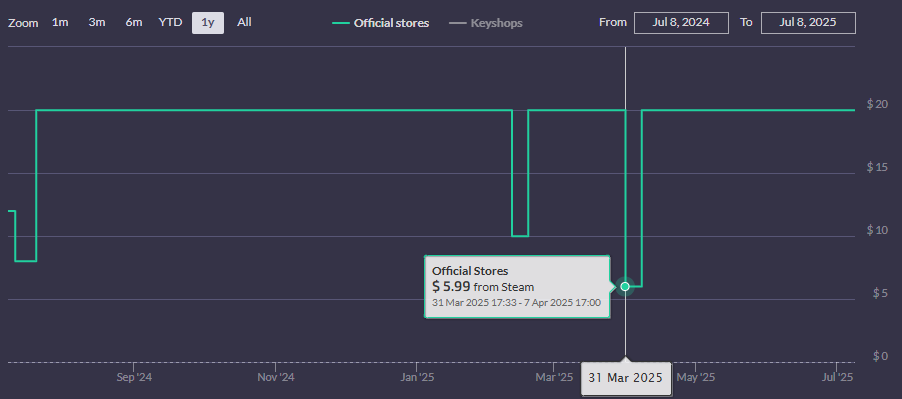Click the $5 price axis label
Viewport: 902px width, 399px height.
880,293
